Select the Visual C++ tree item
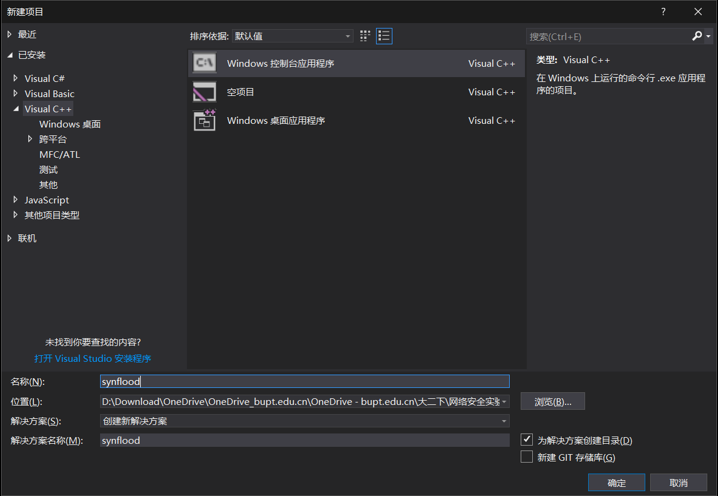 click(x=48, y=109)
